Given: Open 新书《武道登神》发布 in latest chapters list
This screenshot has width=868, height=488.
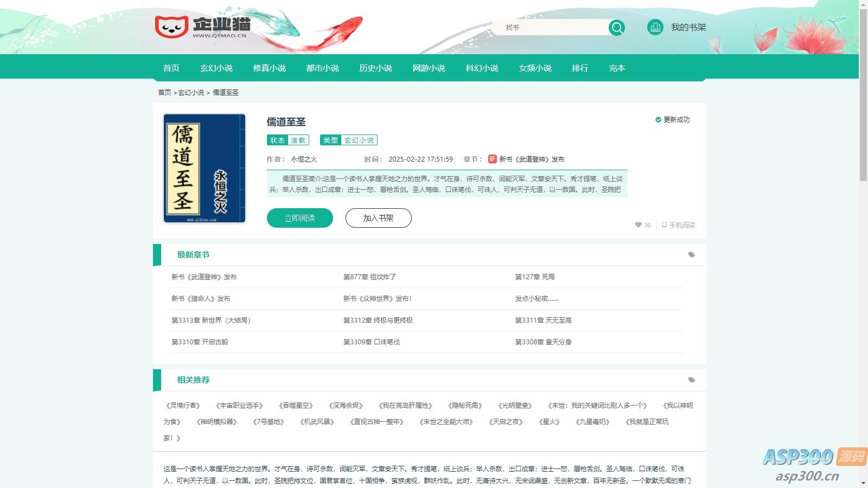Looking at the screenshot, I should (x=204, y=277).
